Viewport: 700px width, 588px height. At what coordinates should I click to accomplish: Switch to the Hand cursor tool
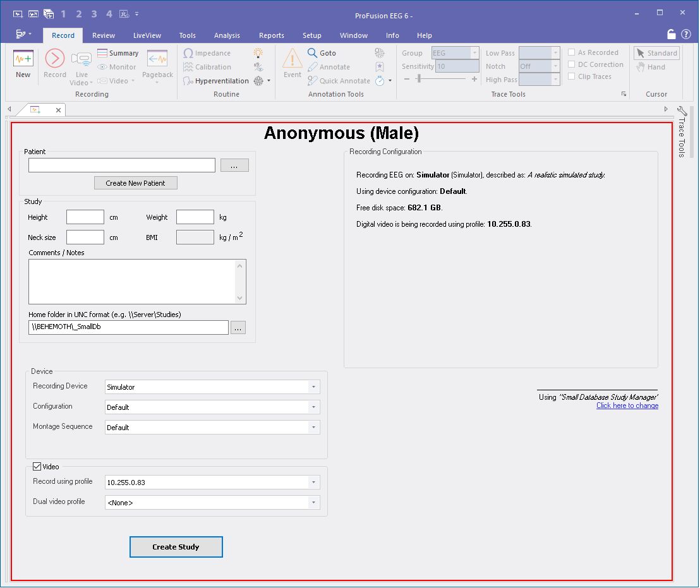click(655, 67)
